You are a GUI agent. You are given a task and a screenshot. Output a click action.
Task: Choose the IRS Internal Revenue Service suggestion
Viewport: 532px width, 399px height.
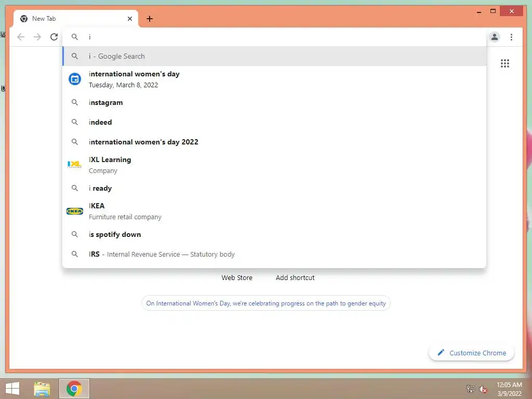point(274,254)
